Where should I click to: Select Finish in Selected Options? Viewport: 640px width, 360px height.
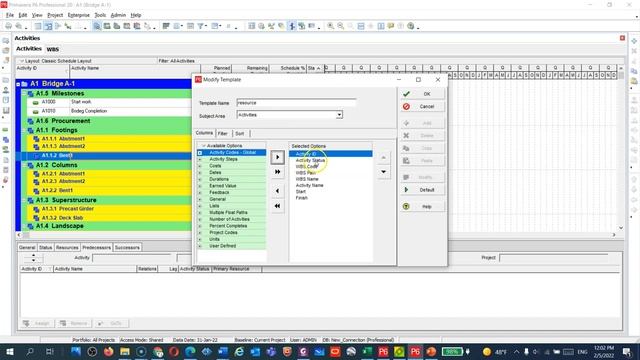point(302,198)
